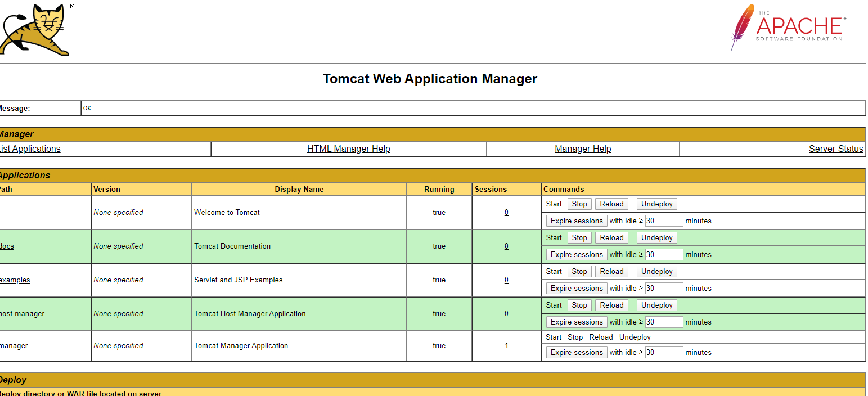Click "None specified" in the Servlet and JSP Examples row
Image resolution: width=868 pixels, height=396 pixels.
click(118, 280)
